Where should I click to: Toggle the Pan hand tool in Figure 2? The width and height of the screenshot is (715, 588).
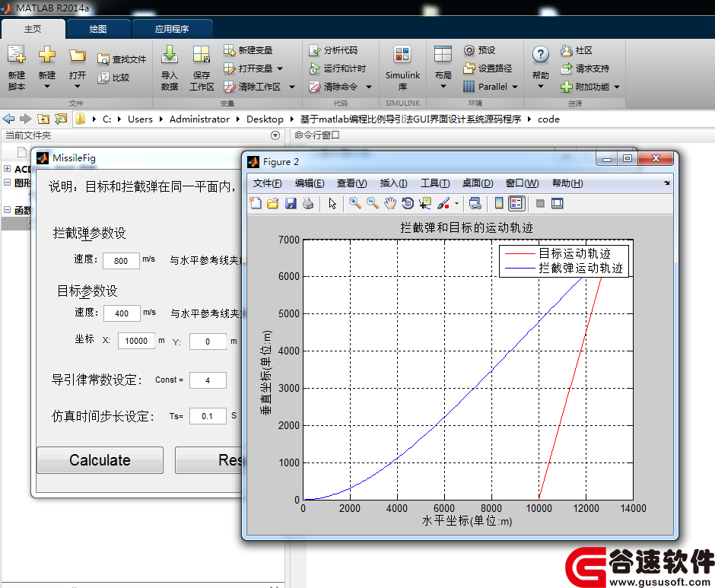390,203
